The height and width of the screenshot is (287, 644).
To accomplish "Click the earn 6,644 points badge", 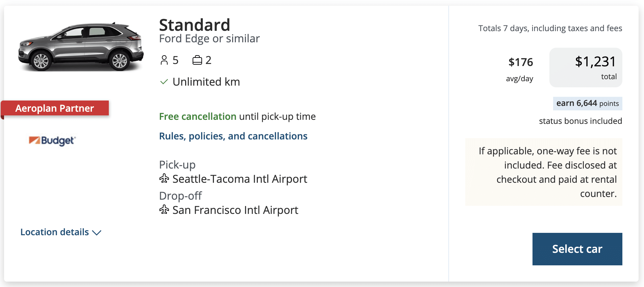I will tap(587, 104).
